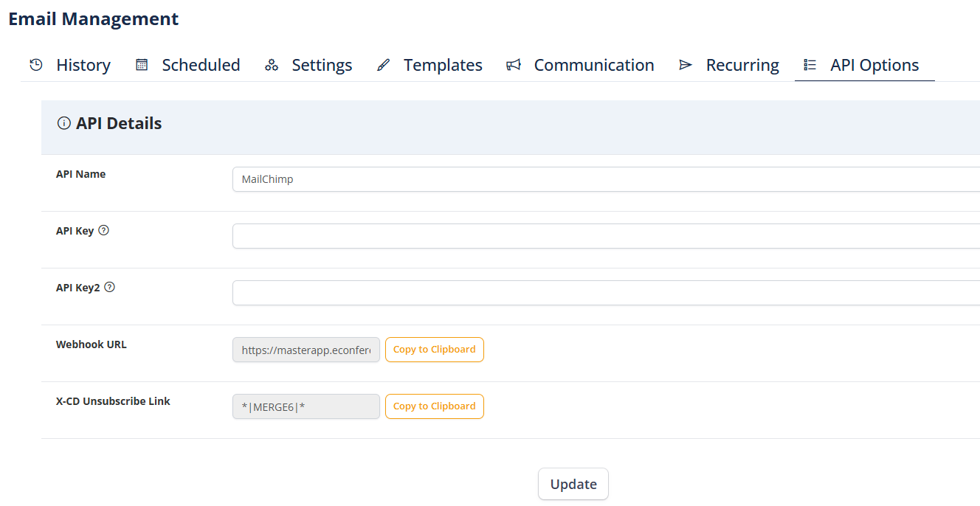Click the Communication megaphone icon

pyautogui.click(x=513, y=65)
